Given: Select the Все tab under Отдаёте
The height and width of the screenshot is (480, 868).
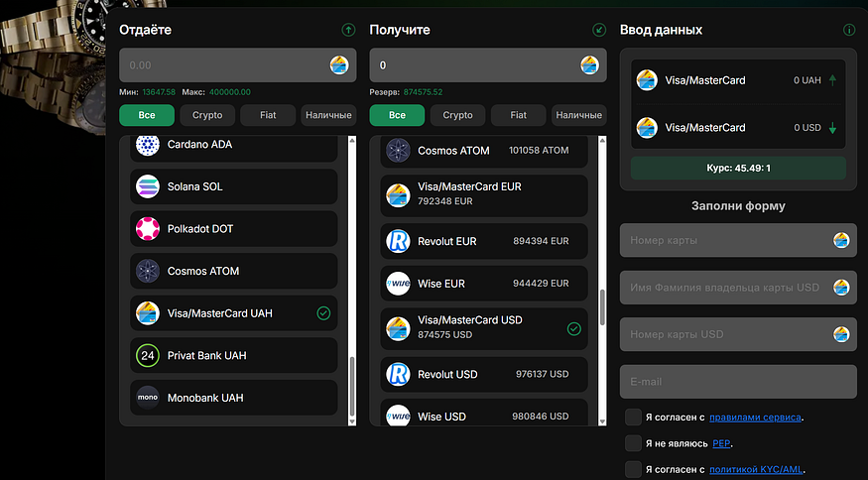Looking at the screenshot, I should click(147, 115).
